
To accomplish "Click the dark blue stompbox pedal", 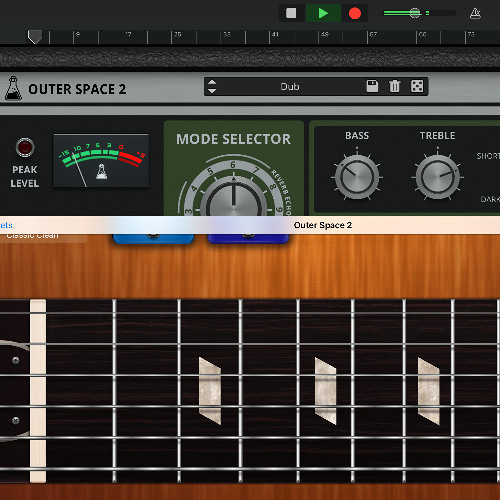I will click(248, 238).
